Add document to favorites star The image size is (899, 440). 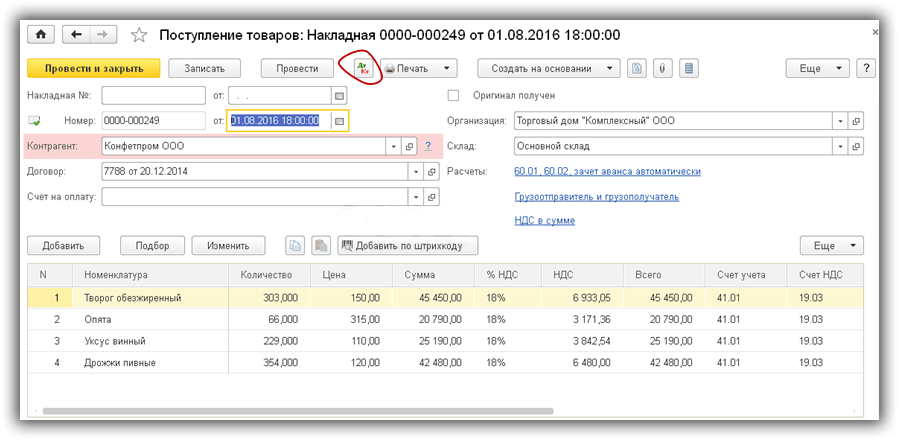pyautogui.click(x=138, y=35)
